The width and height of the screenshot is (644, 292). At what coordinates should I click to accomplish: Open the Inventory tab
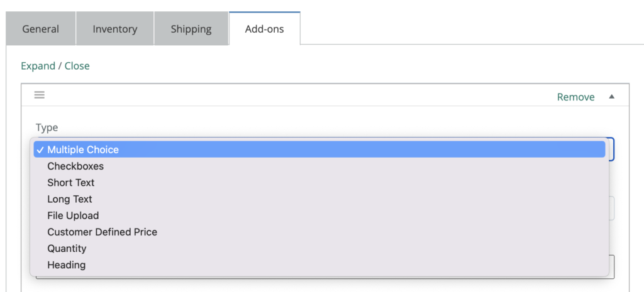tap(114, 29)
